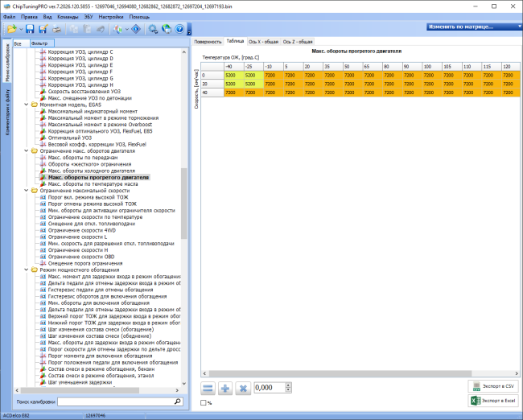The width and height of the screenshot is (523, 420).
Task: Open the Команды menu
Action: pos(68,17)
